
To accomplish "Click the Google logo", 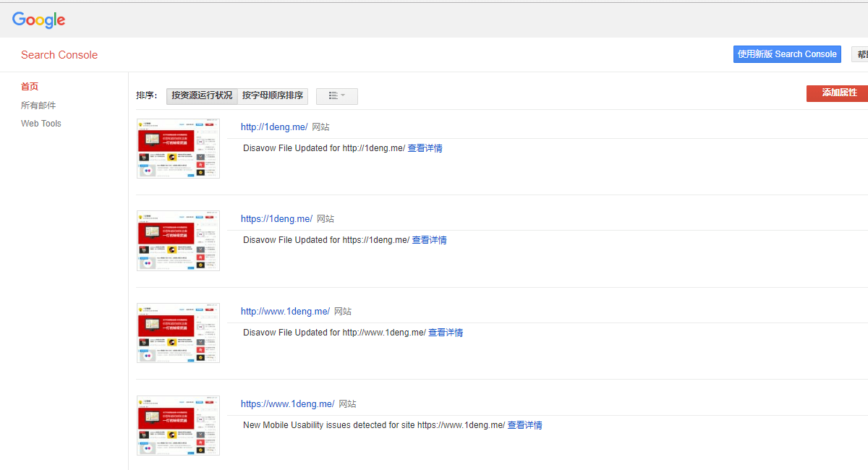I will (x=39, y=20).
